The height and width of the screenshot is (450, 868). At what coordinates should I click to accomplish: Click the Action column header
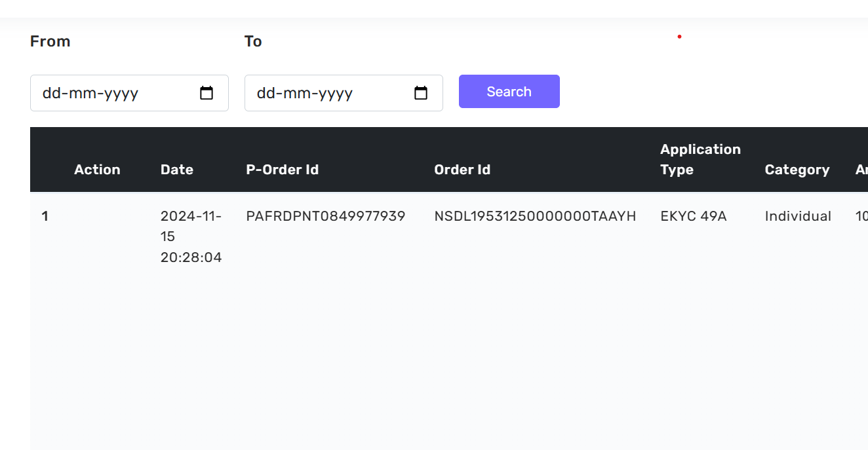(x=97, y=170)
